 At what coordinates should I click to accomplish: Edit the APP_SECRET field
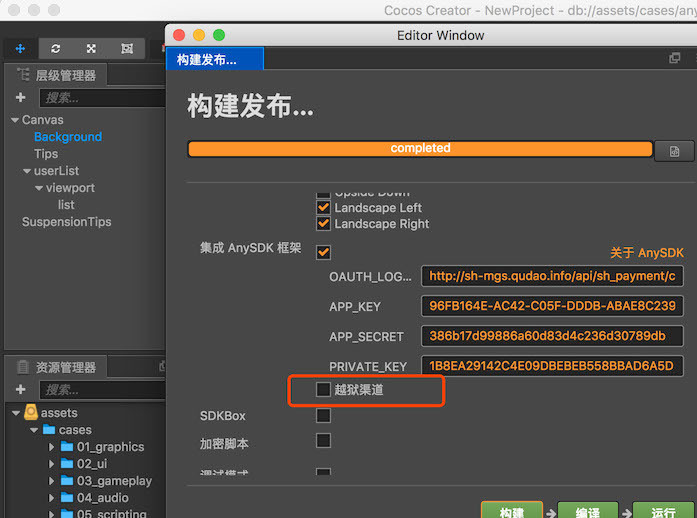552,336
